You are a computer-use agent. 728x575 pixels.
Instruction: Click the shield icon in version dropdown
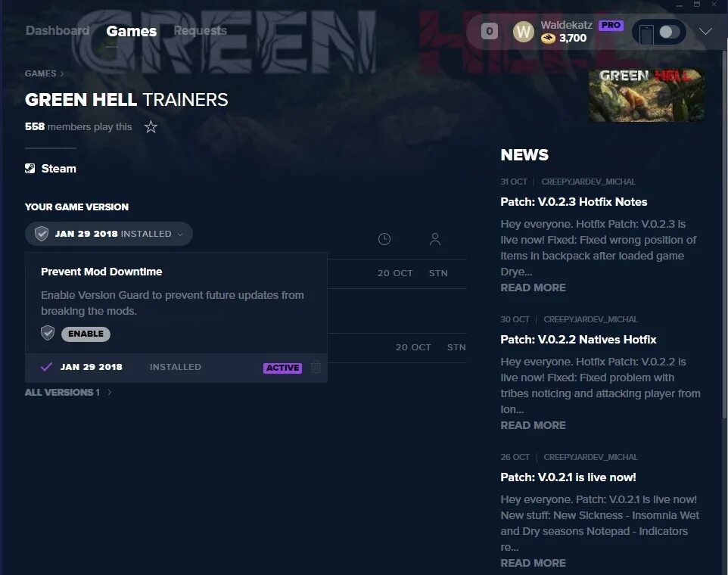click(42, 234)
